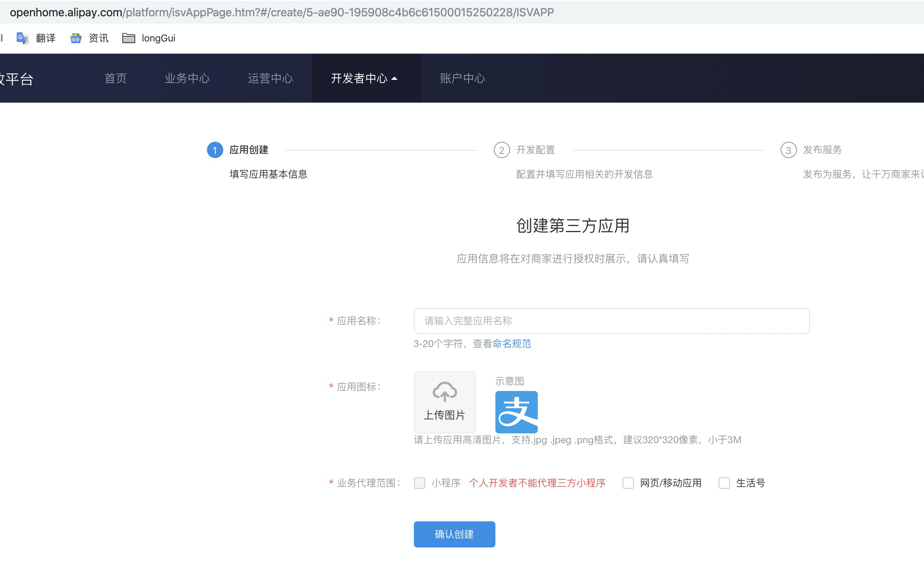
Task: Go to the 首页 menu item
Action: (115, 78)
